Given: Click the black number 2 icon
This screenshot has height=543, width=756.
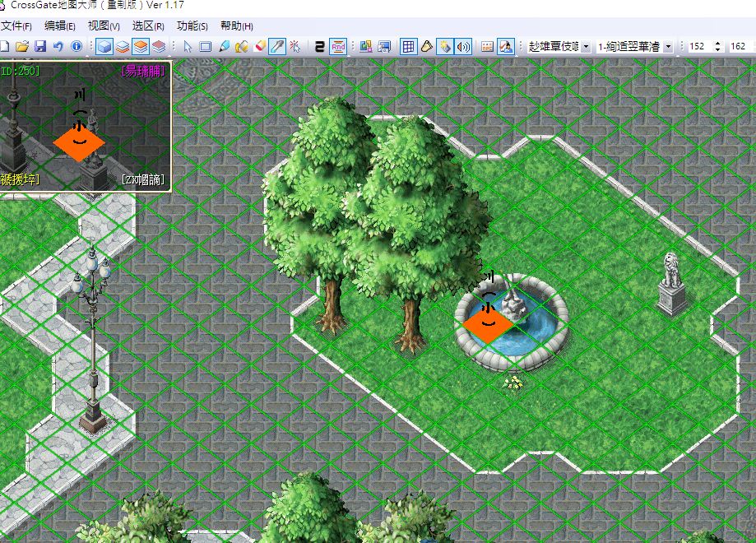Looking at the screenshot, I should coord(319,47).
